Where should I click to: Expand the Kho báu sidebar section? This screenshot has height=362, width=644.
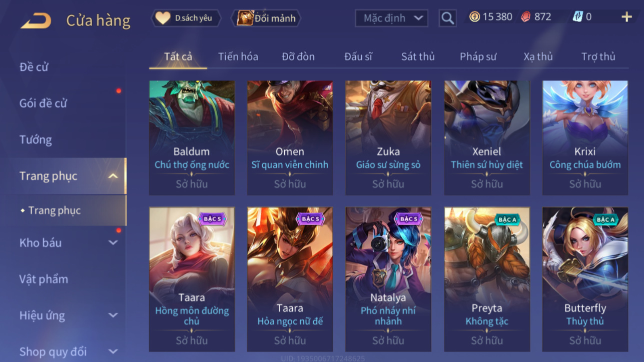113,242
